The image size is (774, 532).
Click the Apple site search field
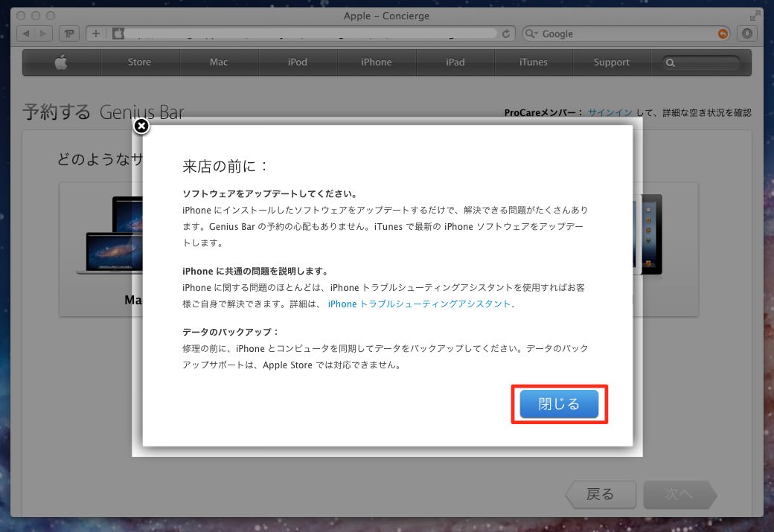click(701, 63)
